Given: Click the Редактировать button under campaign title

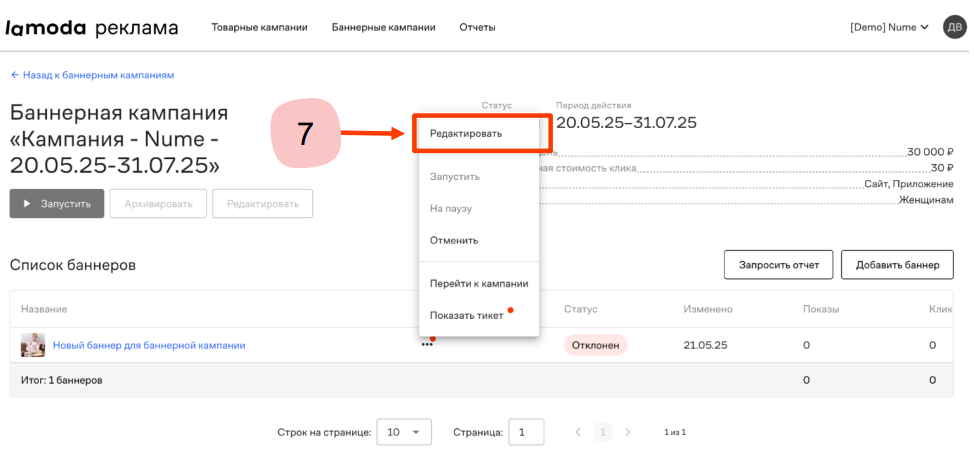Looking at the screenshot, I should click(x=262, y=204).
